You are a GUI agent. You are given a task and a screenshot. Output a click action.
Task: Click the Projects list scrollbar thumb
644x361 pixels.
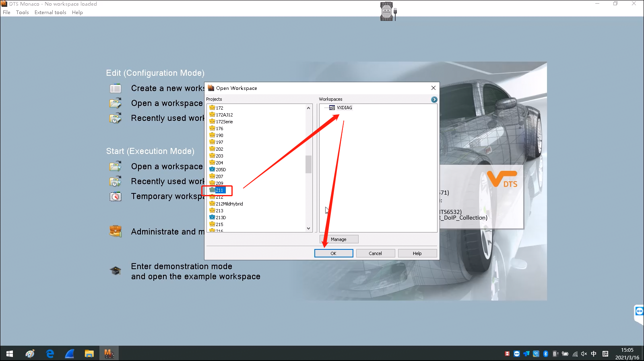[x=308, y=164]
